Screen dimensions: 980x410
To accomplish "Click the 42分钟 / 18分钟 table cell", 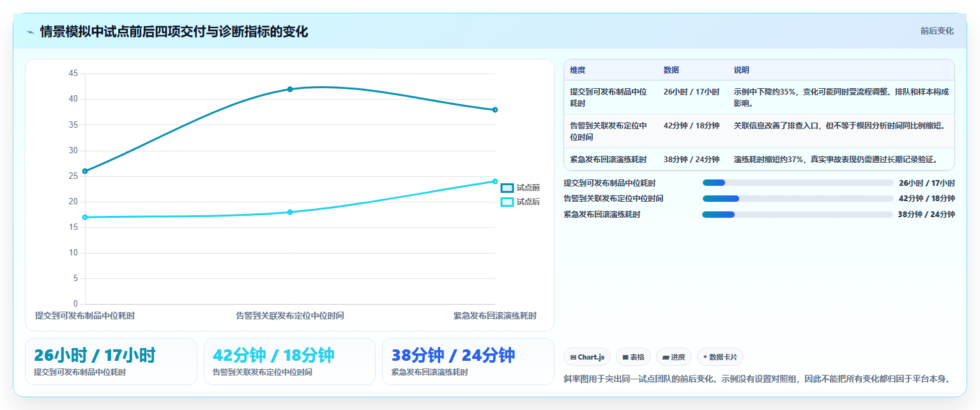I will click(691, 125).
